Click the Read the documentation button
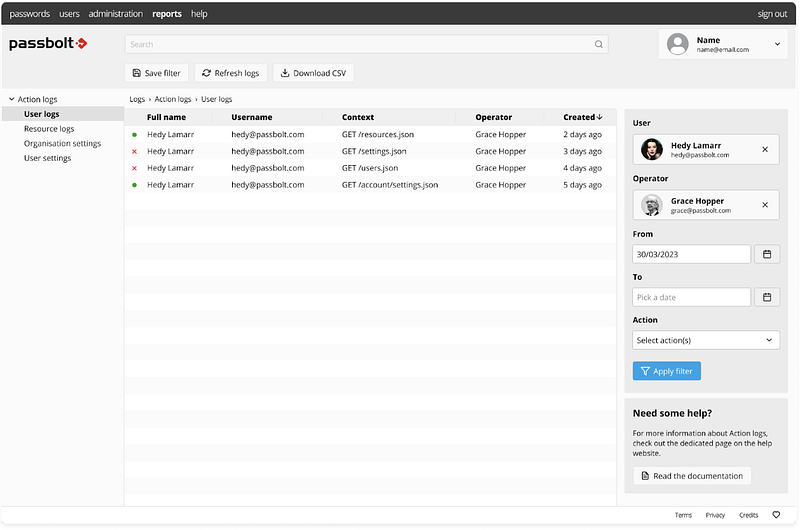Screen dimensions: 800x530 coord(692,476)
